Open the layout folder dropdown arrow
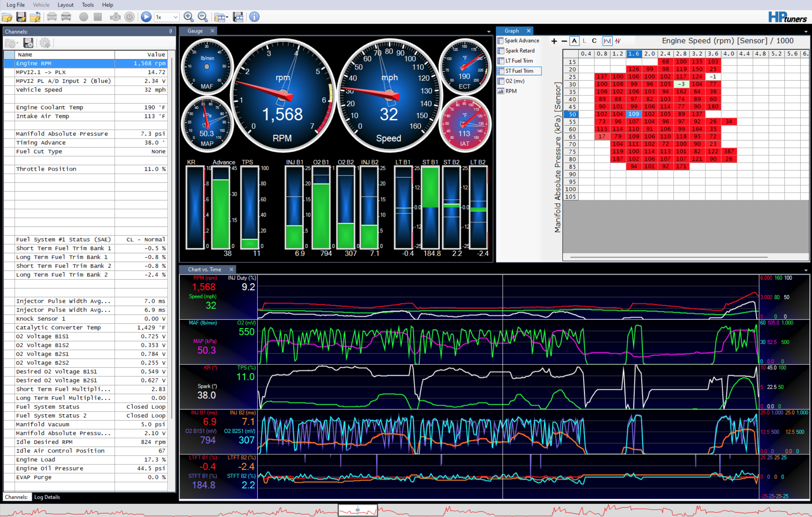 click(x=227, y=17)
